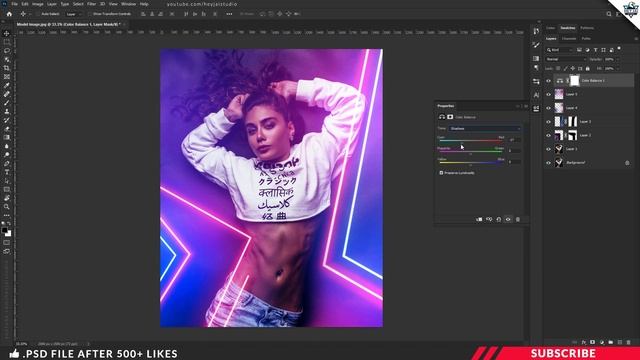
Task: Collapse the Properties panel with double arrows
Action: 518,106
